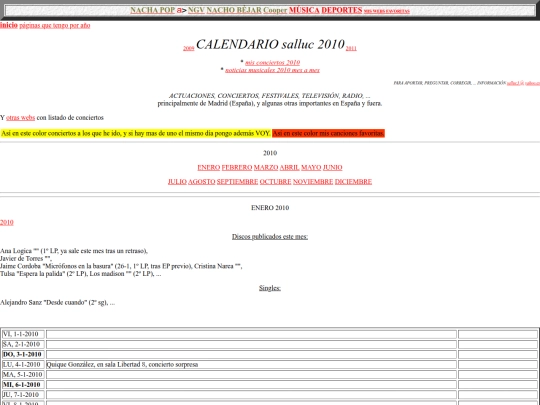Jump to OCTUBRE month
Viewport: 540px width, 405px height.
tap(275, 181)
